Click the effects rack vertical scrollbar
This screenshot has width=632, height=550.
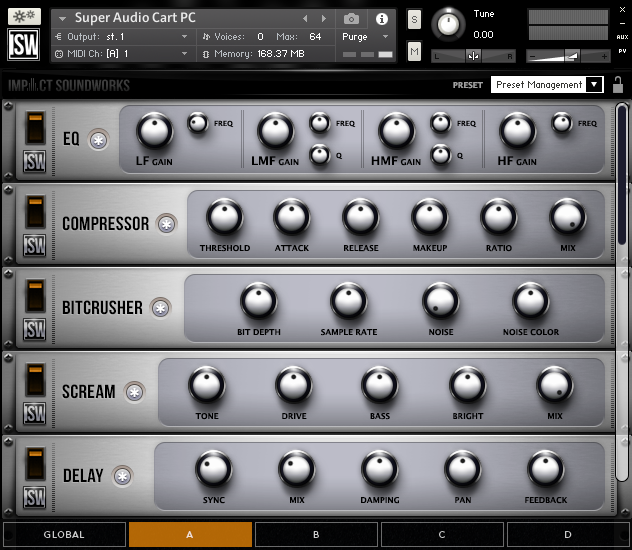coord(622,292)
